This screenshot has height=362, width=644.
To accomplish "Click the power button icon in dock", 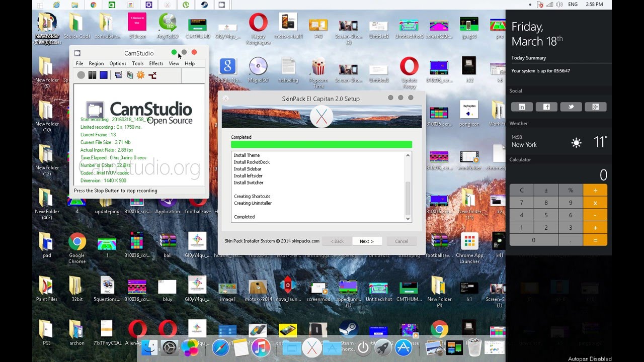I will pos(363,348).
